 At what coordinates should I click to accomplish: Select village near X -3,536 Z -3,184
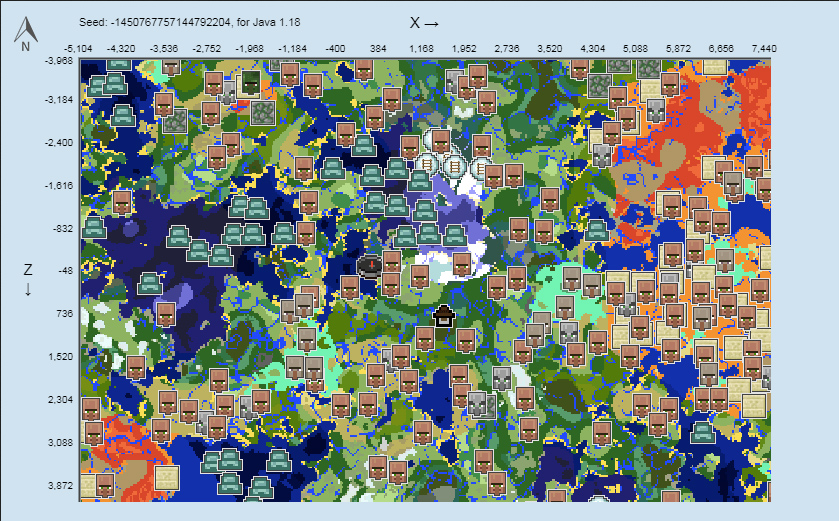164,104
